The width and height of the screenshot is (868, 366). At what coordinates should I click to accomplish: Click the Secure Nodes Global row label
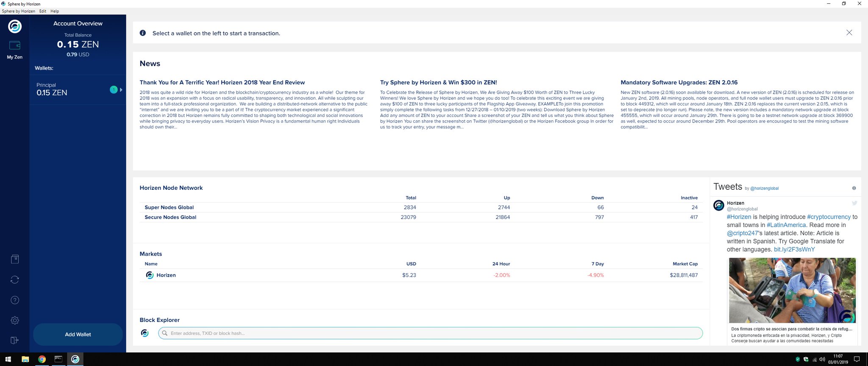pyautogui.click(x=170, y=217)
